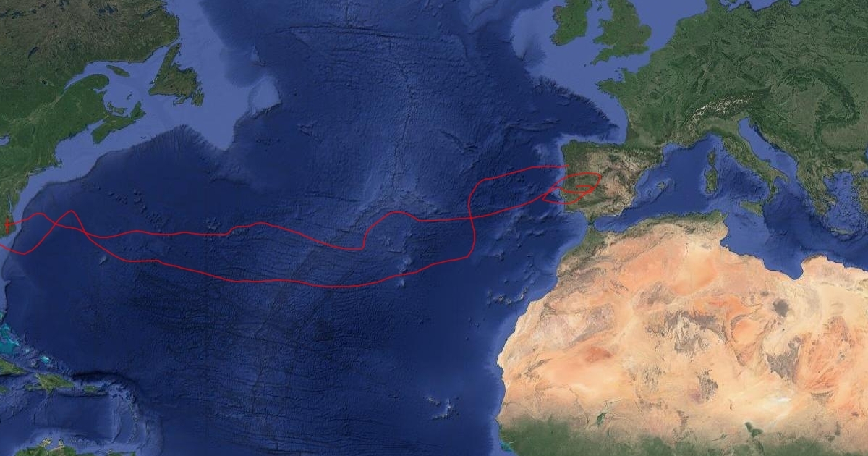Image resolution: width=868 pixels, height=456 pixels.
Task: Select the red track end at the US coast
Action: pyautogui.click(x=7, y=227)
